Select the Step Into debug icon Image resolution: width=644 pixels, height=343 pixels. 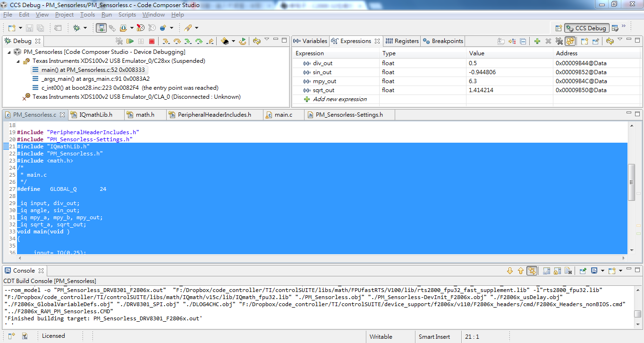[166, 41]
